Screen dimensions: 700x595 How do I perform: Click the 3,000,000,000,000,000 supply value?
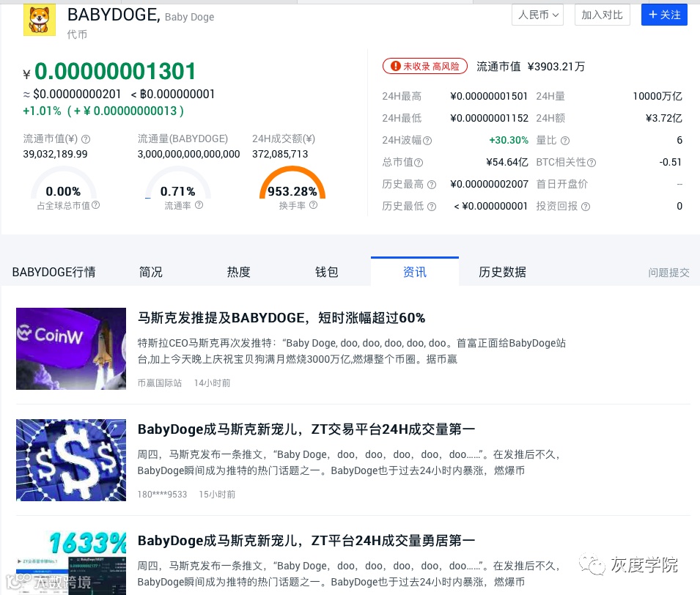point(189,154)
